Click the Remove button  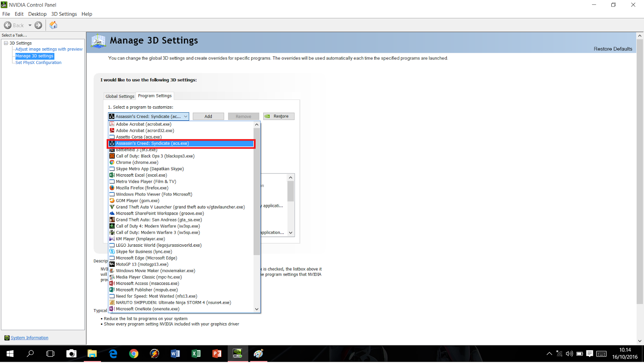(x=244, y=116)
